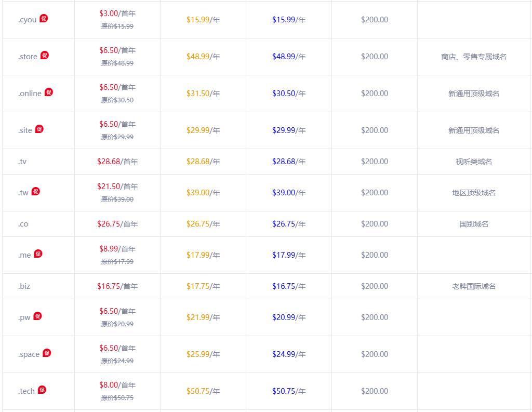The width and height of the screenshot is (532, 412).
Task: Click the 视听类域名 description for .tv
Action: pos(474,162)
